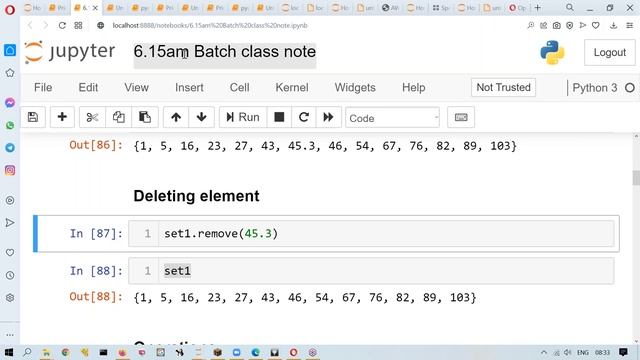Open the sidebar home icon
This screenshot has width=640, height=360.
click(10, 50)
